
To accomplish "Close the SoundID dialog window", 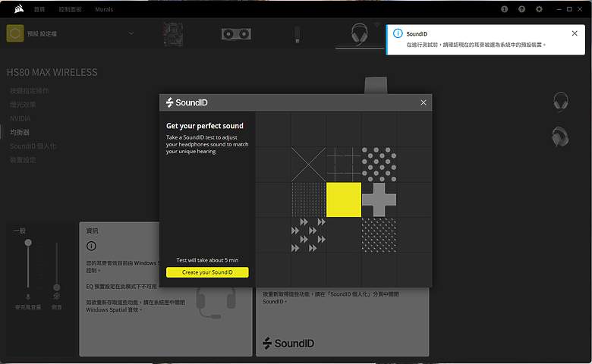I will (x=424, y=102).
